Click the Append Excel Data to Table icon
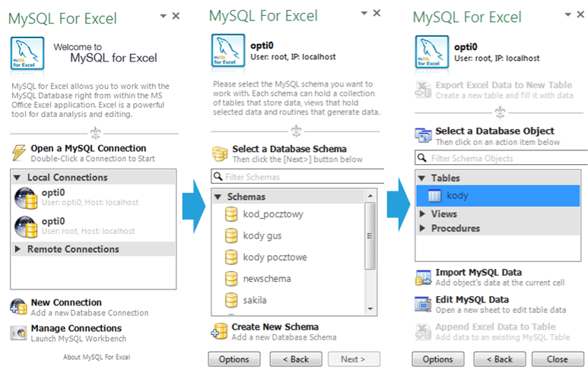The image size is (588, 373). (424, 331)
